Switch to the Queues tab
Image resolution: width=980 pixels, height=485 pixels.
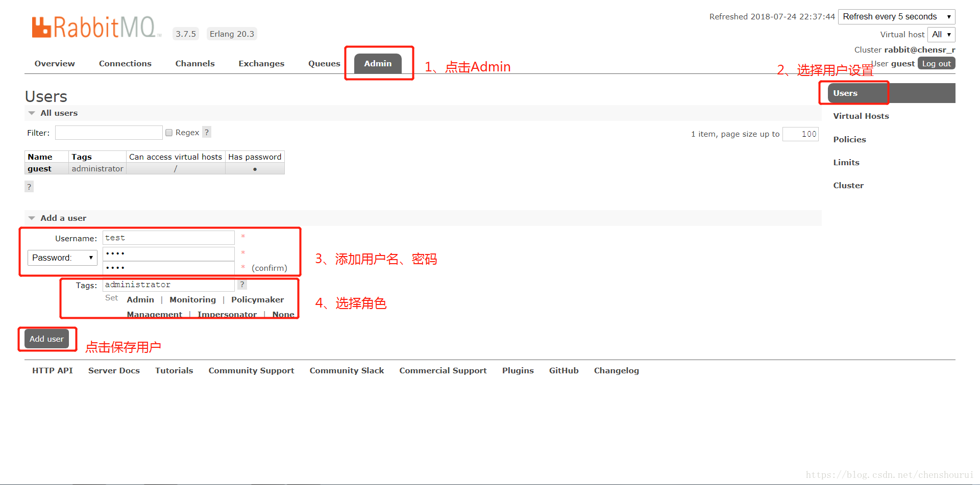324,64
